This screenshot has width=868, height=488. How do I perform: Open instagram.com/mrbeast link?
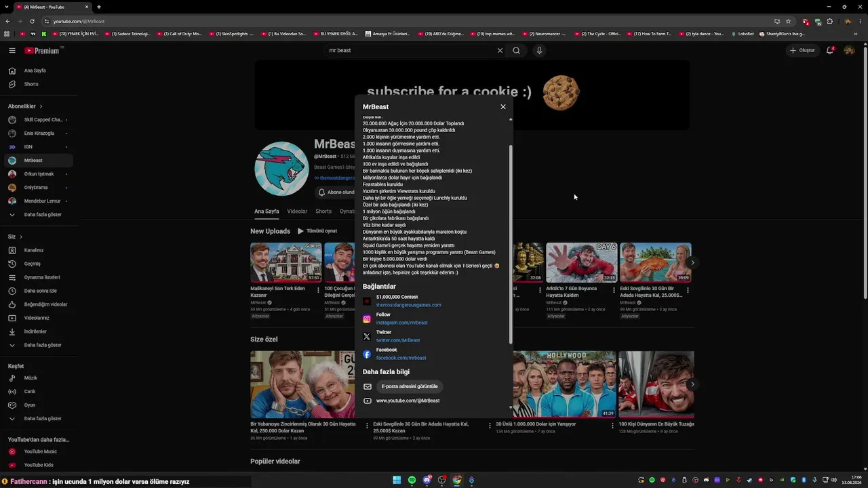click(402, 323)
